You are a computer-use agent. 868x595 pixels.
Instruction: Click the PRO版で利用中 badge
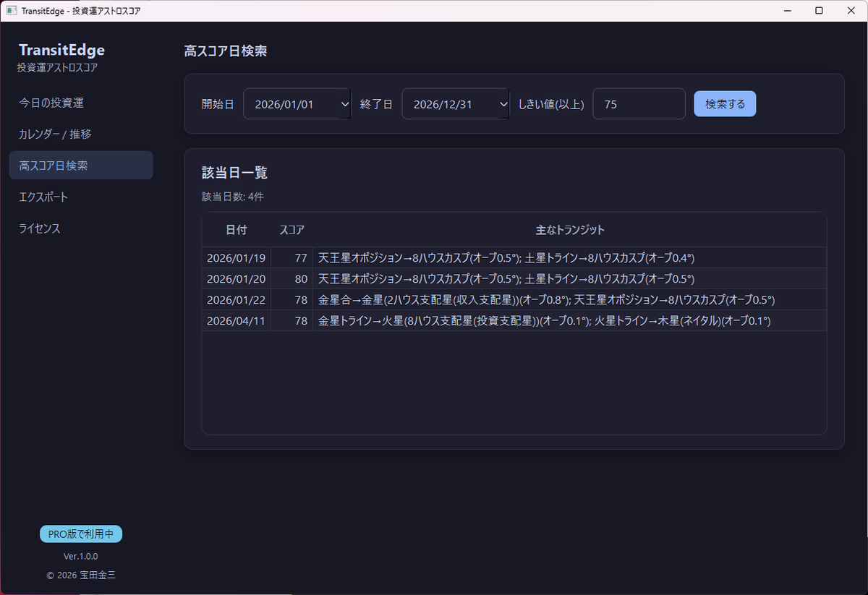[x=81, y=534]
